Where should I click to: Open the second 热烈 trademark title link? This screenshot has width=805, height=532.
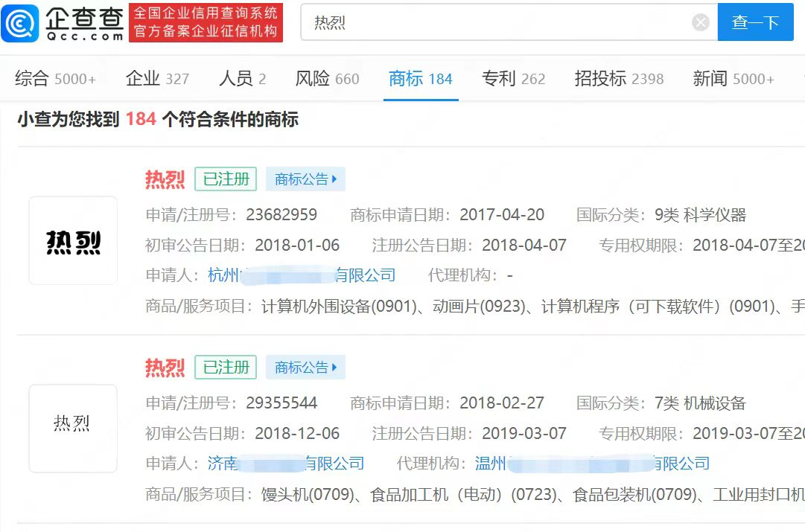click(165, 368)
